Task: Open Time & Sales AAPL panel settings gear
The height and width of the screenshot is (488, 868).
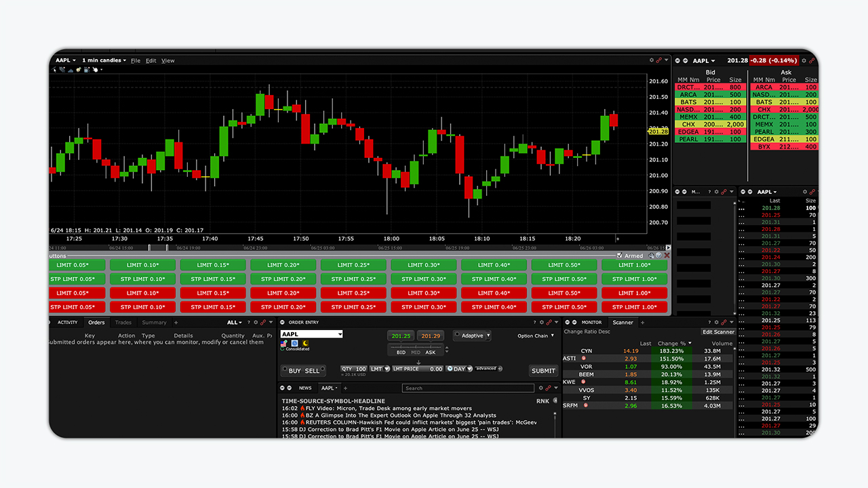Action: click(x=805, y=192)
